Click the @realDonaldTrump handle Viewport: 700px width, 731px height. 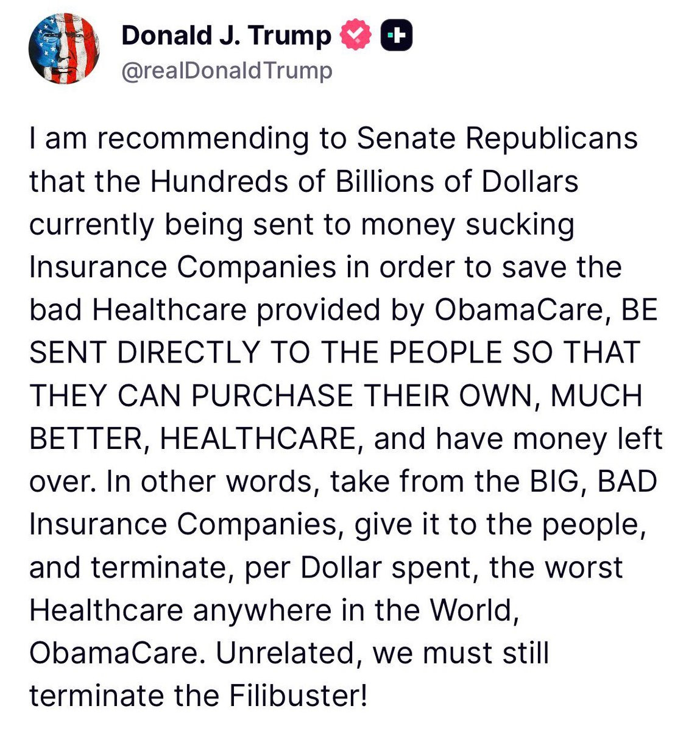pos(227,70)
